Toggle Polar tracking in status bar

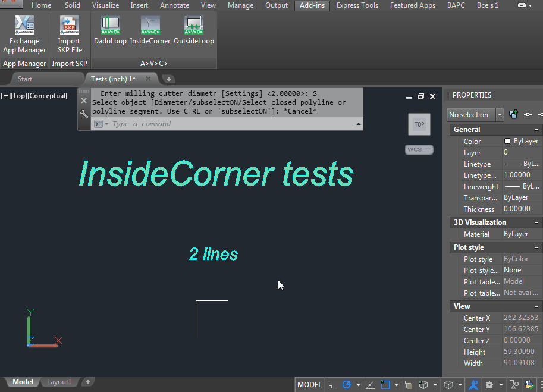pyautogui.click(x=346, y=384)
